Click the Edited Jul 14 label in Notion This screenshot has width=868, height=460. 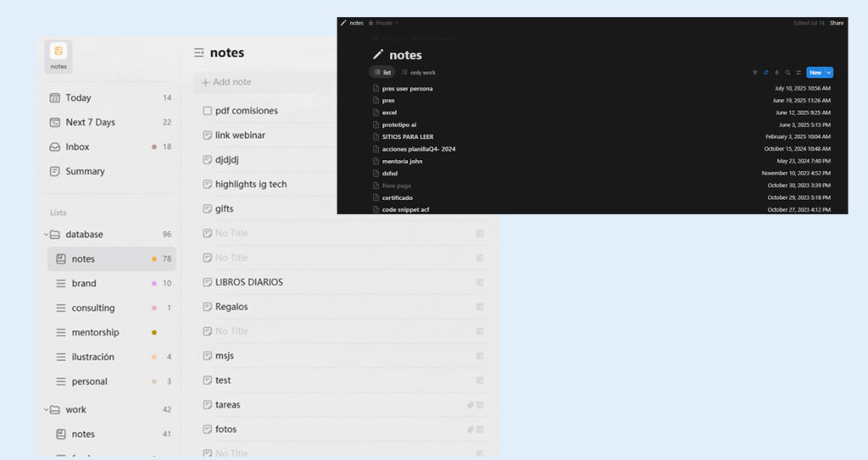point(809,23)
